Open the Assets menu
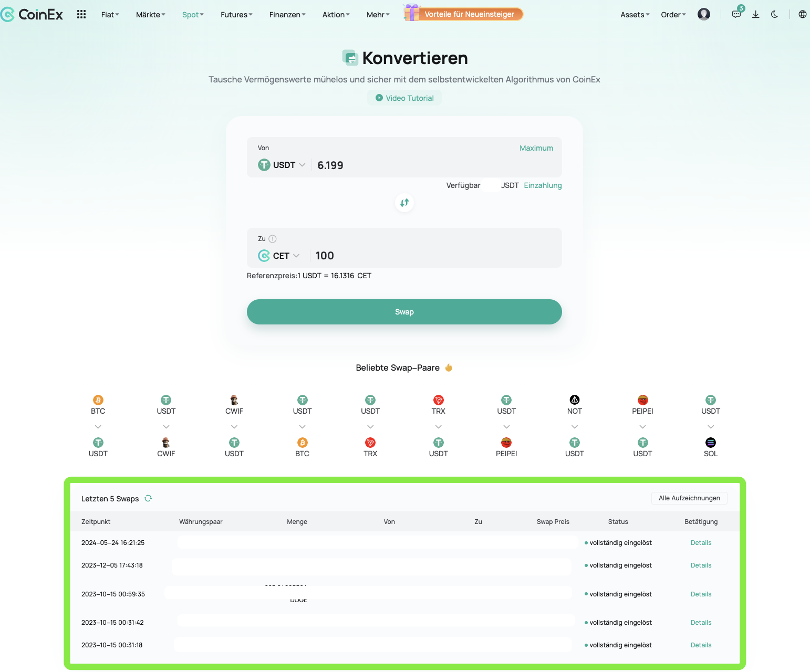Viewport: 810px width, 672px height. pos(635,15)
